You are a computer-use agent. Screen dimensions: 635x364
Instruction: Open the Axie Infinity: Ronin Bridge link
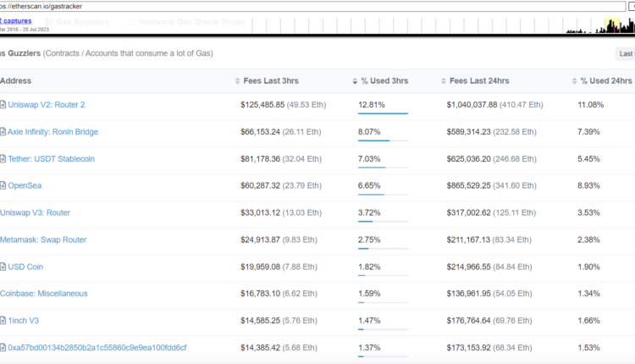(52, 132)
